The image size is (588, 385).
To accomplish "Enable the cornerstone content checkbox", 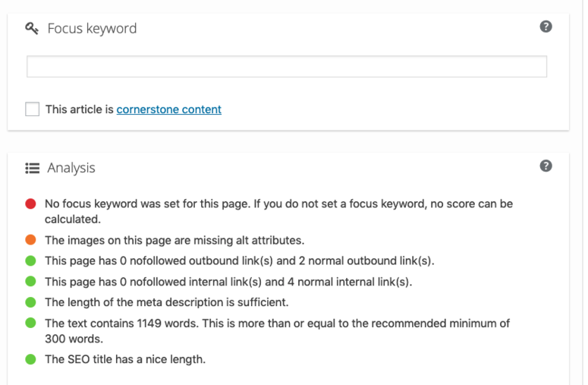I will pyautogui.click(x=33, y=109).
